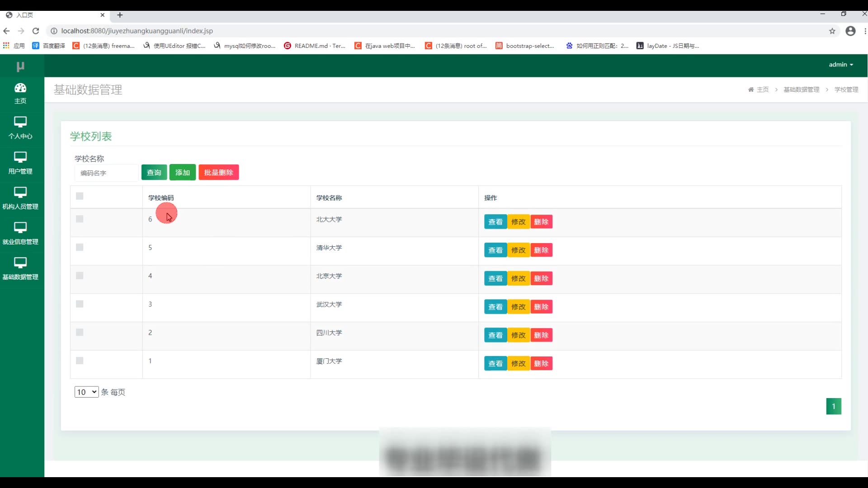The image size is (868, 488).
Task: Check the 厦门大学 row checkbox
Action: click(80, 361)
